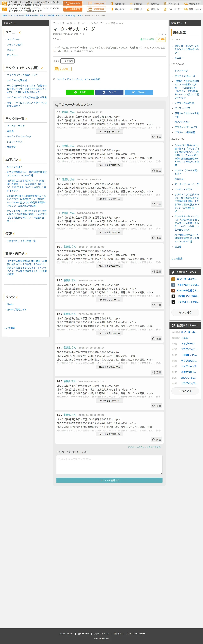Click the pencil icon beside the メニュー heading
203x644 pixels.
20,33
